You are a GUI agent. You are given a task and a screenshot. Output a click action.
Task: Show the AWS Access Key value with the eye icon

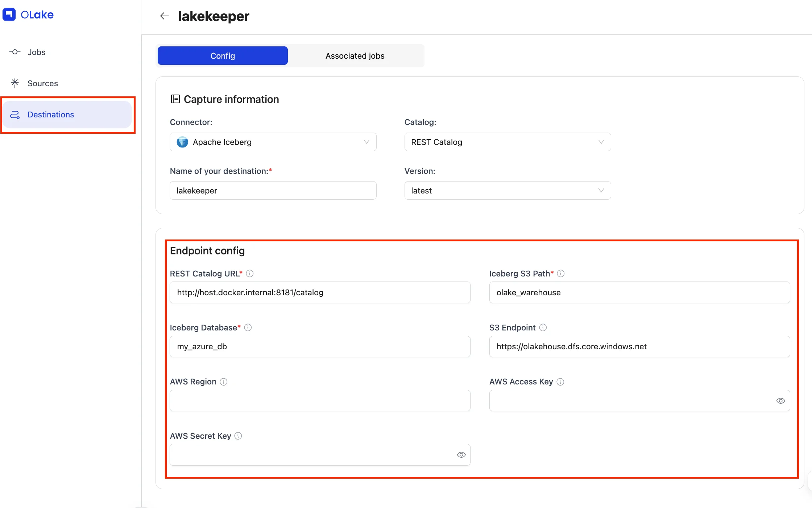[780, 401]
